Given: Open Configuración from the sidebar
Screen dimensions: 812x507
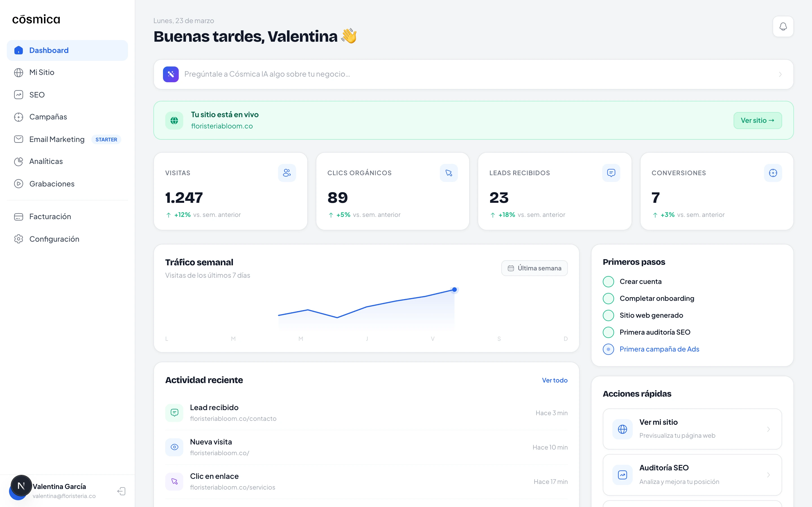Looking at the screenshot, I should click(x=54, y=239).
